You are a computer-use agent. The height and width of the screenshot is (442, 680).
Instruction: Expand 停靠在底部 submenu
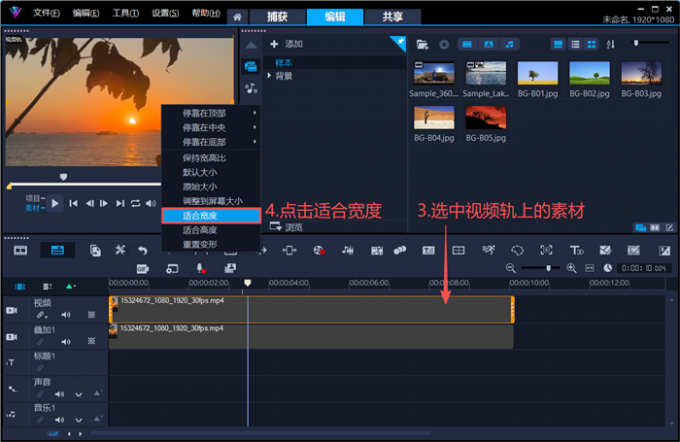pyautogui.click(x=254, y=141)
